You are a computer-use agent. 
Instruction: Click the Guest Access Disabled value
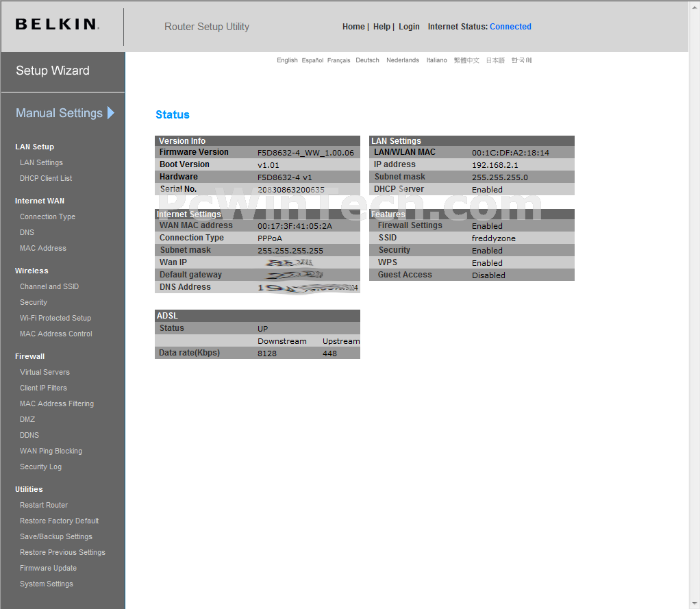[488, 275]
